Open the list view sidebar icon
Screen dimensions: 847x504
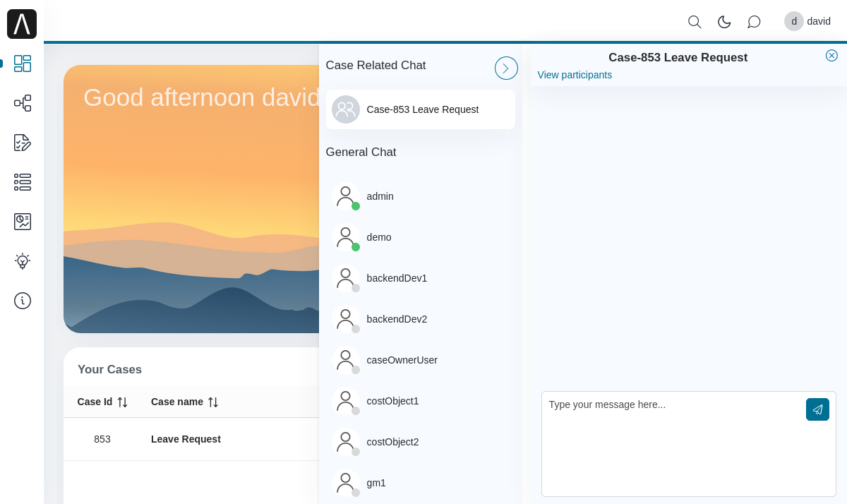point(23,182)
